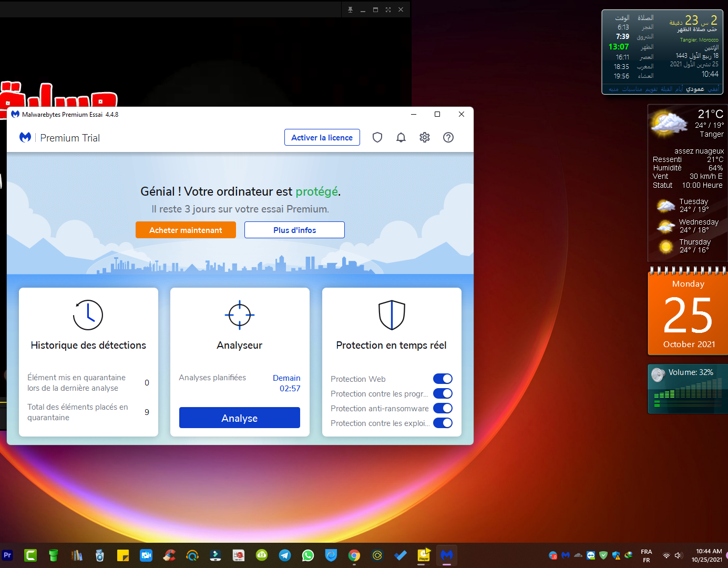Click the quarantine total value 9
This screenshot has height=568, width=728.
pos(147,412)
